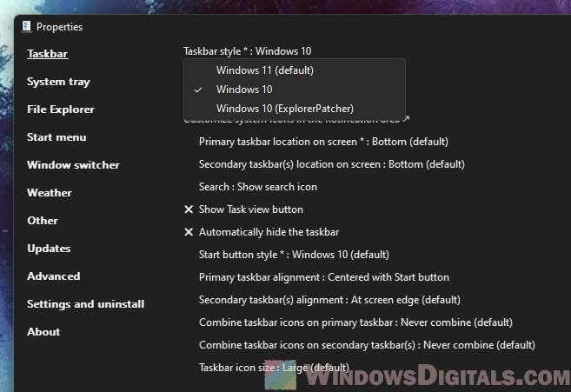Open the About section

pyautogui.click(x=43, y=332)
